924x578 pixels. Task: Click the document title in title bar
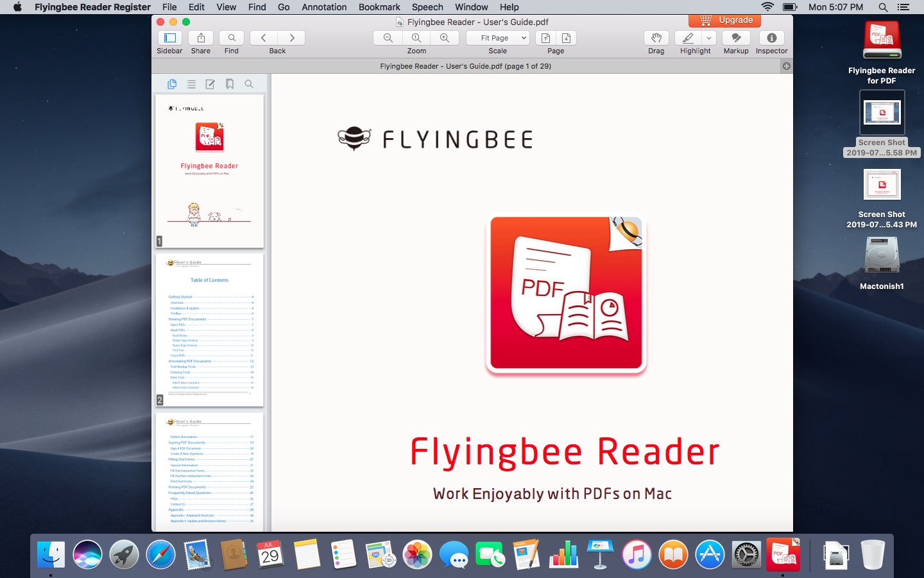(477, 22)
